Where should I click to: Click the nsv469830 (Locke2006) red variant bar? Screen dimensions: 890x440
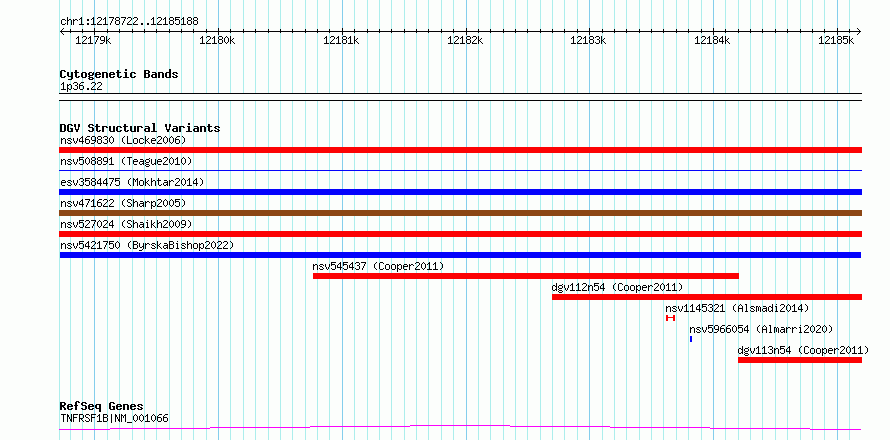point(460,150)
